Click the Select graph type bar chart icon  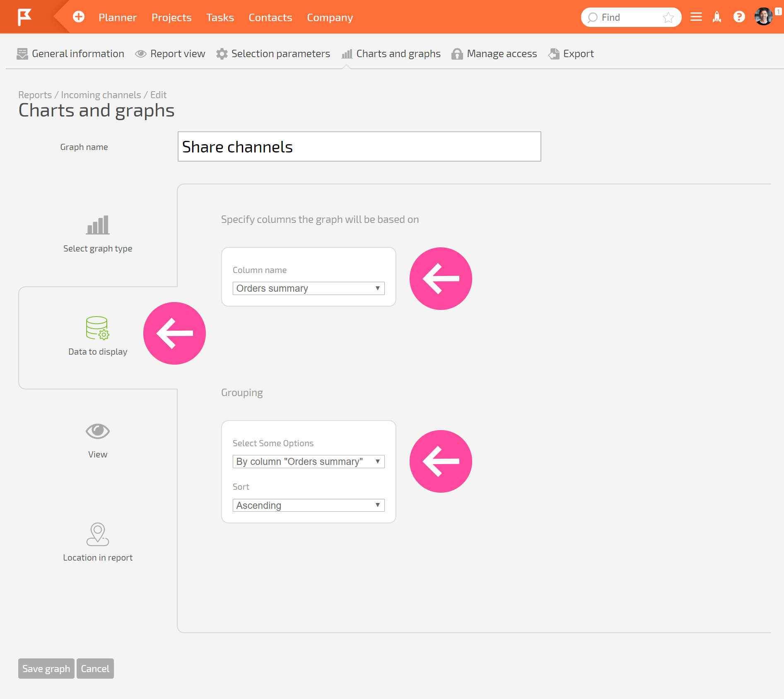pos(98,225)
